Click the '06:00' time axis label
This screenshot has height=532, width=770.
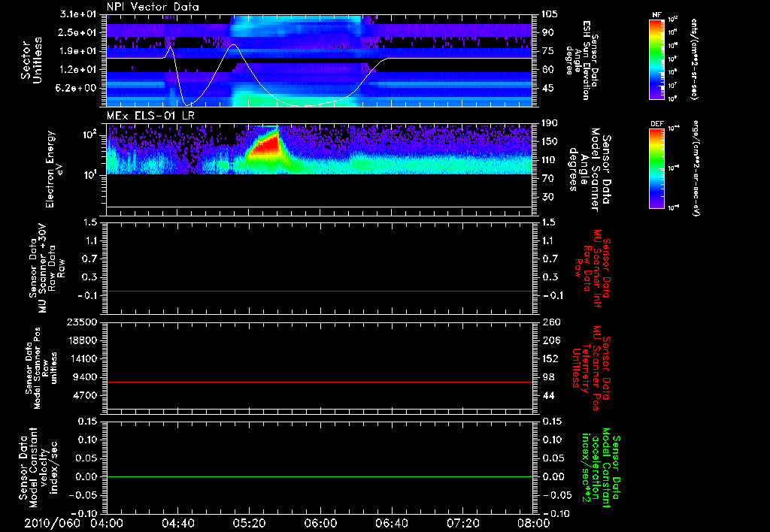tap(320, 523)
